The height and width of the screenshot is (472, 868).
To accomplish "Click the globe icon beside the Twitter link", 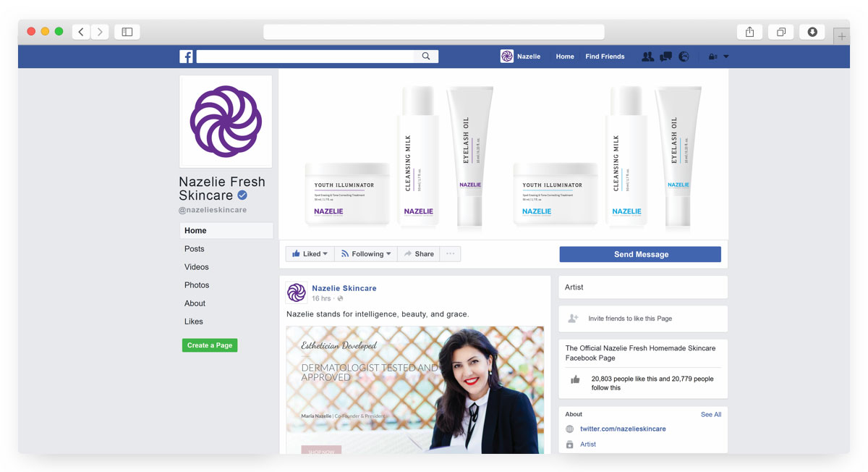I will point(570,429).
